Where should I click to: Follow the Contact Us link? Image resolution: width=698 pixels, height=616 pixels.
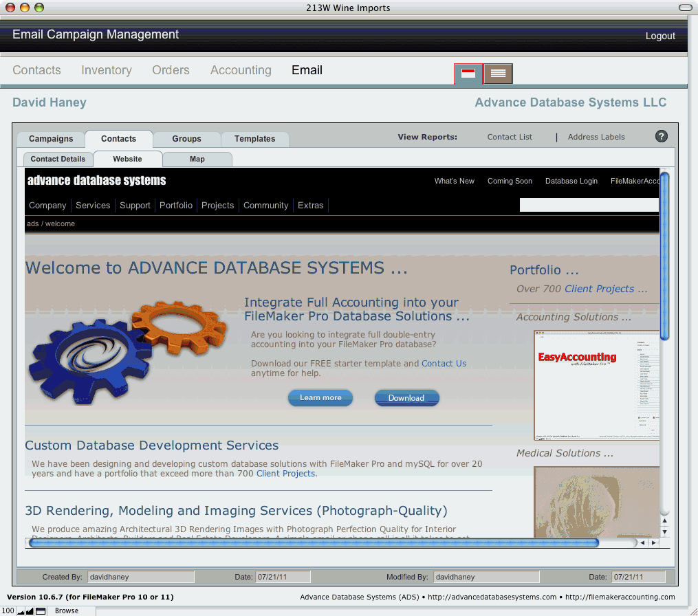tap(444, 363)
